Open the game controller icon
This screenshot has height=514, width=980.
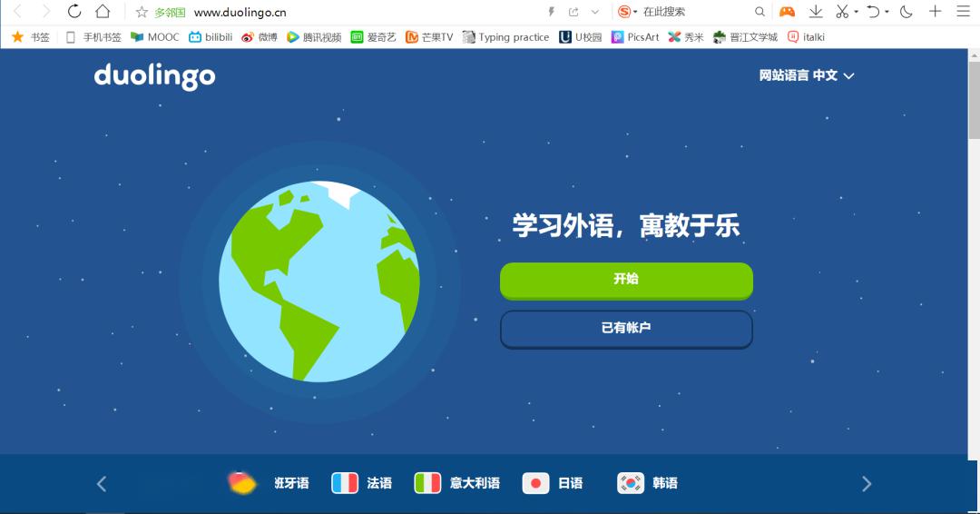coord(787,12)
